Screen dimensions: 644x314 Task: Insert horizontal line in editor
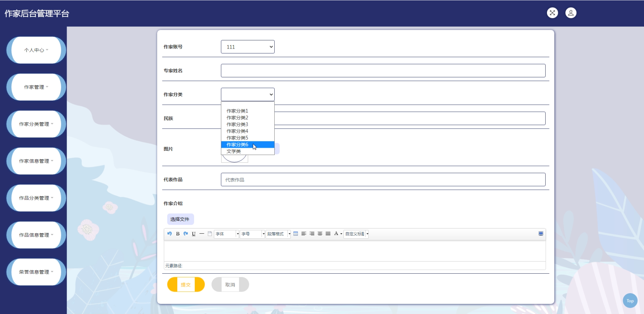[202, 234]
